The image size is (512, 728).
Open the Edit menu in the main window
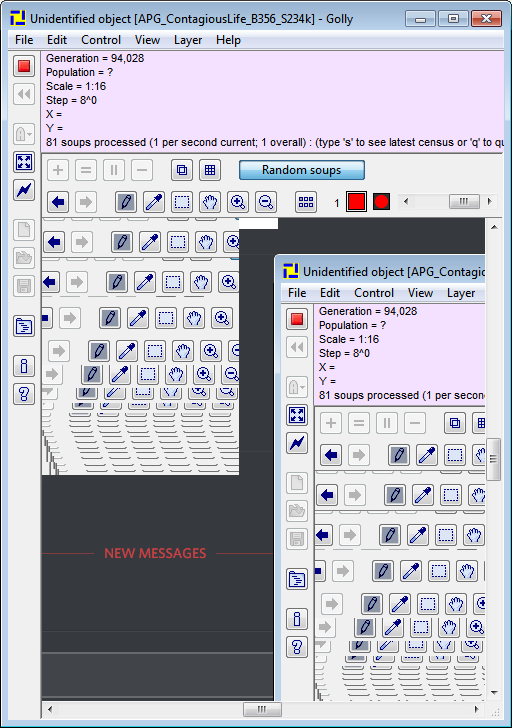point(57,40)
